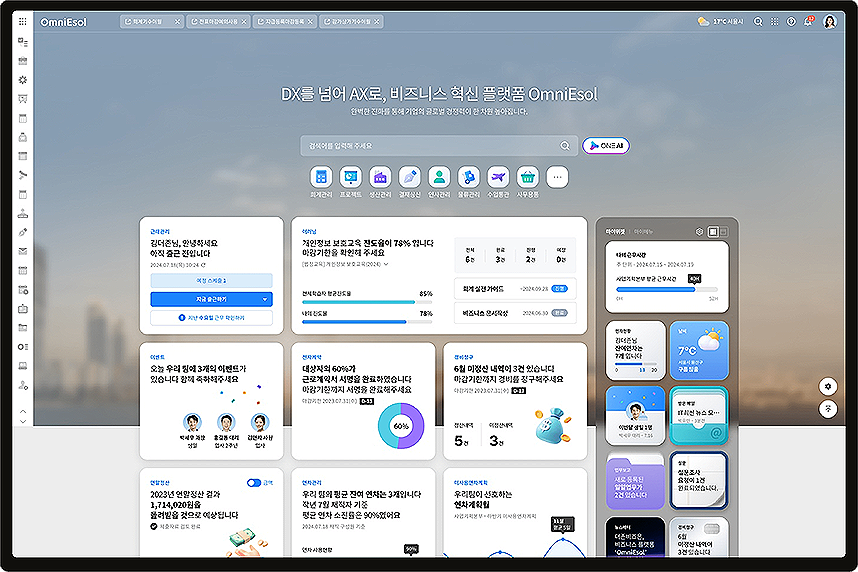Click the blue clock-in button in the attendance card
This screenshot has height=572, width=858.
coord(211,299)
